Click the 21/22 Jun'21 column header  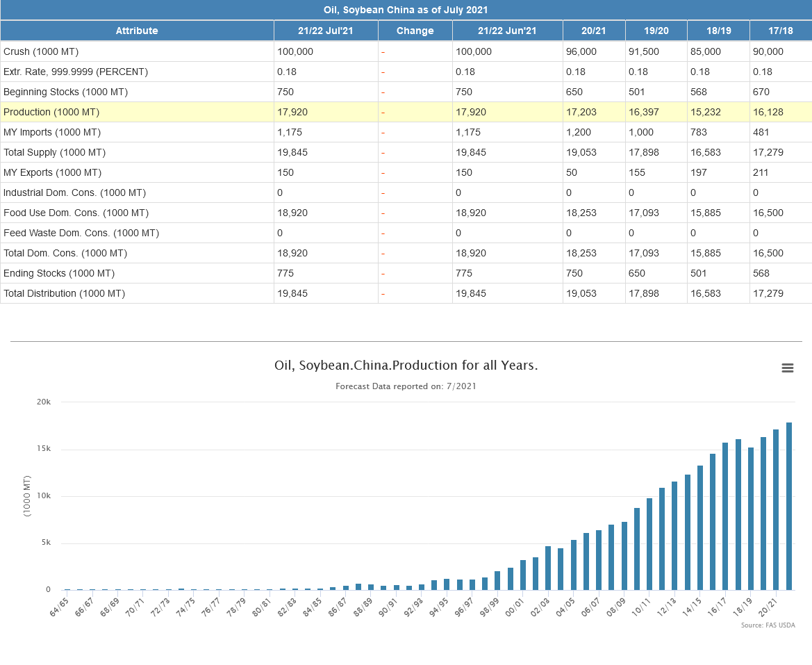click(x=507, y=31)
